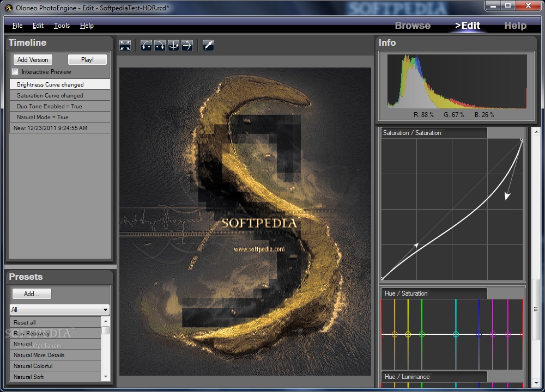Click the 'Hue / Luminance' panel header
Image resolution: width=545 pixels, height=392 pixels.
click(434, 377)
